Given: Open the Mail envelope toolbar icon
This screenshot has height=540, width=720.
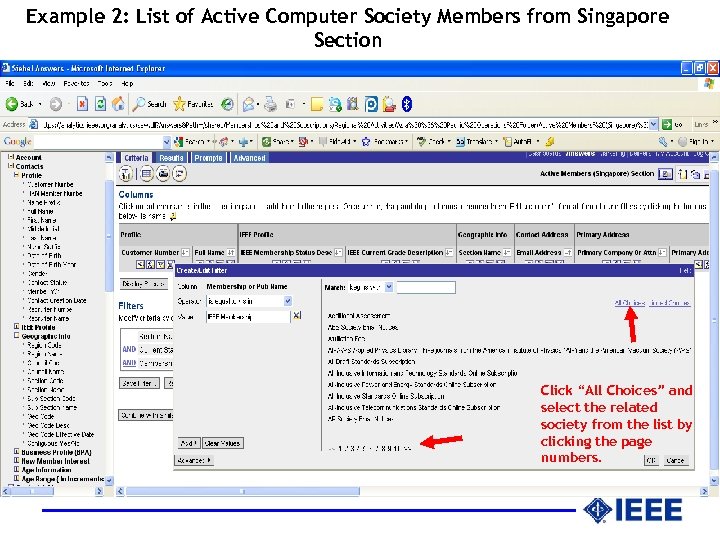Looking at the screenshot, I should click(x=248, y=104).
